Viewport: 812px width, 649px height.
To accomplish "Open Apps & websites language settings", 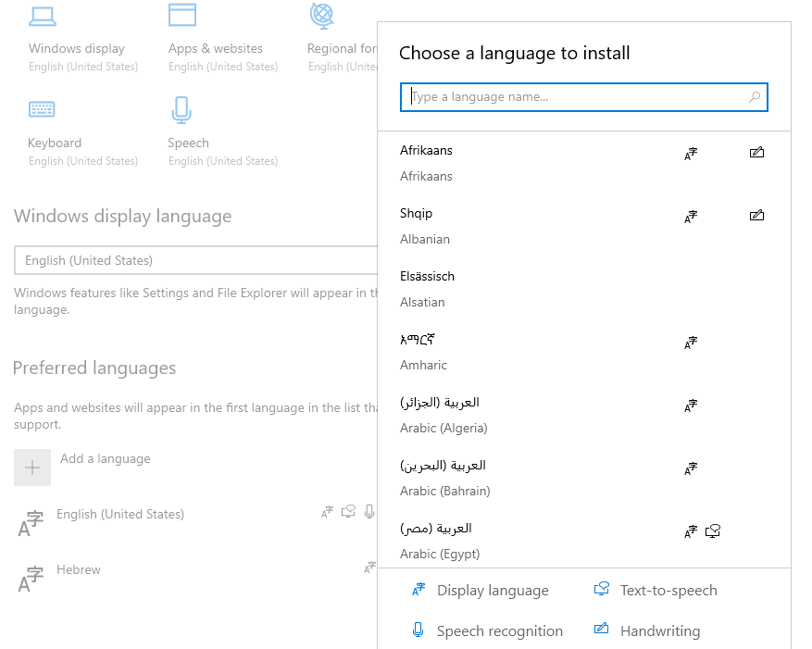I will click(x=215, y=48).
